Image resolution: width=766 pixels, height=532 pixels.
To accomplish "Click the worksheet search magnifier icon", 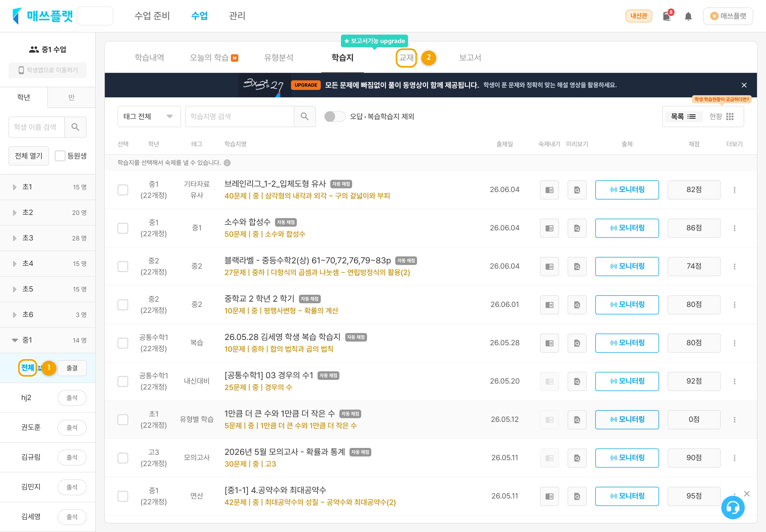I will tap(304, 116).
